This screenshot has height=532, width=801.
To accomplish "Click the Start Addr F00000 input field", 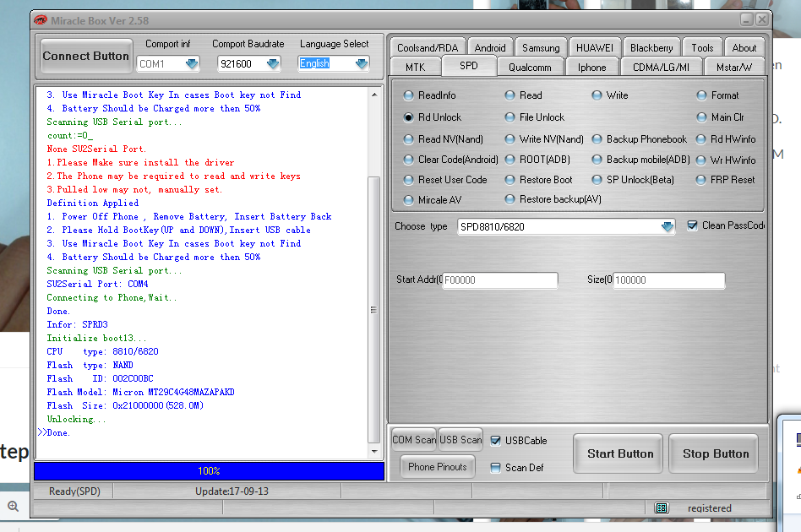I will point(500,280).
